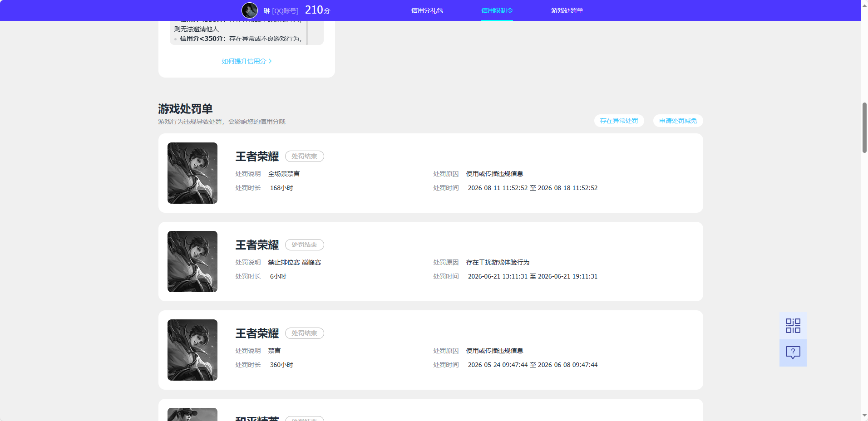Image resolution: width=868 pixels, height=421 pixels.
Task: Click the scrollbar down arrow at page bottom
Action: pos(864,416)
